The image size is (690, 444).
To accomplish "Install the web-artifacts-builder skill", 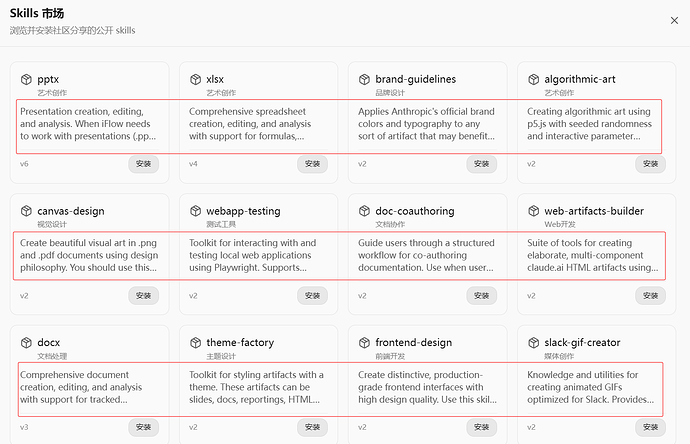I will point(650,296).
